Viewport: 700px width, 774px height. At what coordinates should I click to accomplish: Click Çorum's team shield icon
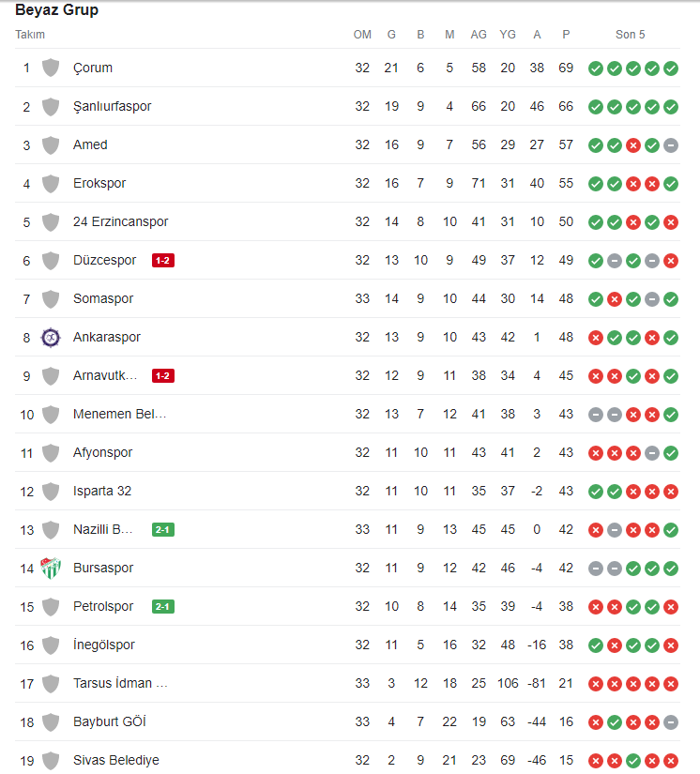point(51,68)
